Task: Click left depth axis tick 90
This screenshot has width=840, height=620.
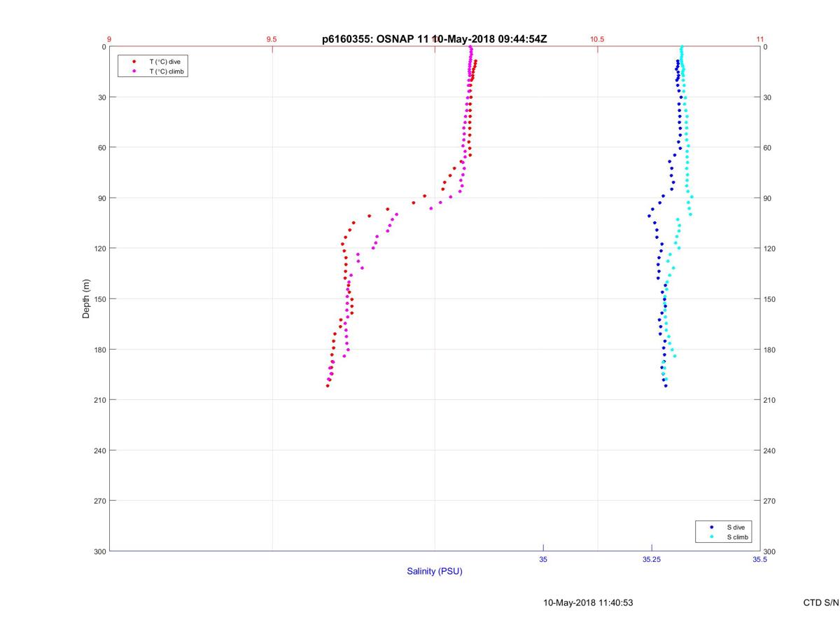Action: point(101,198)
